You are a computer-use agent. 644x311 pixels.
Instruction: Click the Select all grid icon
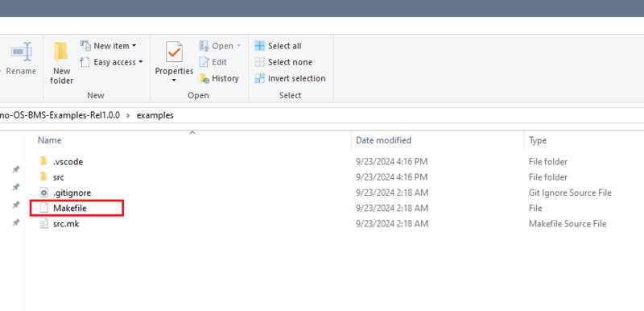[x=259, y=46]
